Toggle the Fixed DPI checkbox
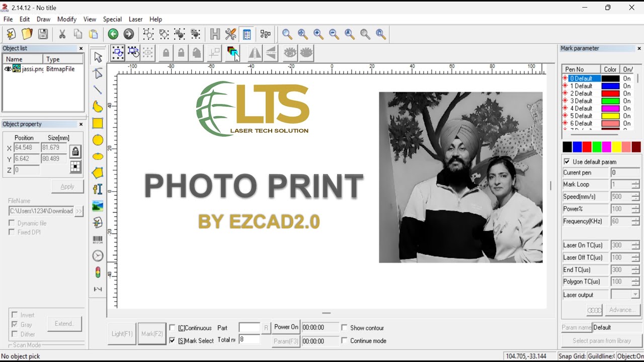 (x=12, y=232)
